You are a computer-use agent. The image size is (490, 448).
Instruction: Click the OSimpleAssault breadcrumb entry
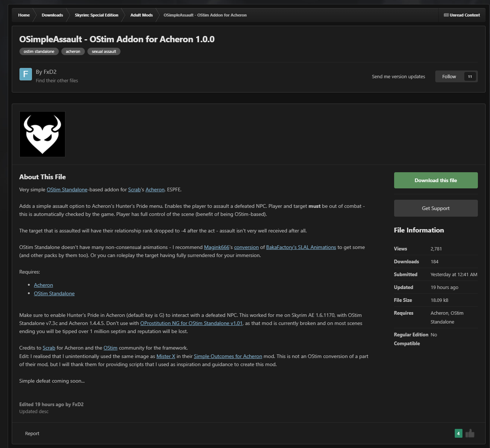(205, 15)
